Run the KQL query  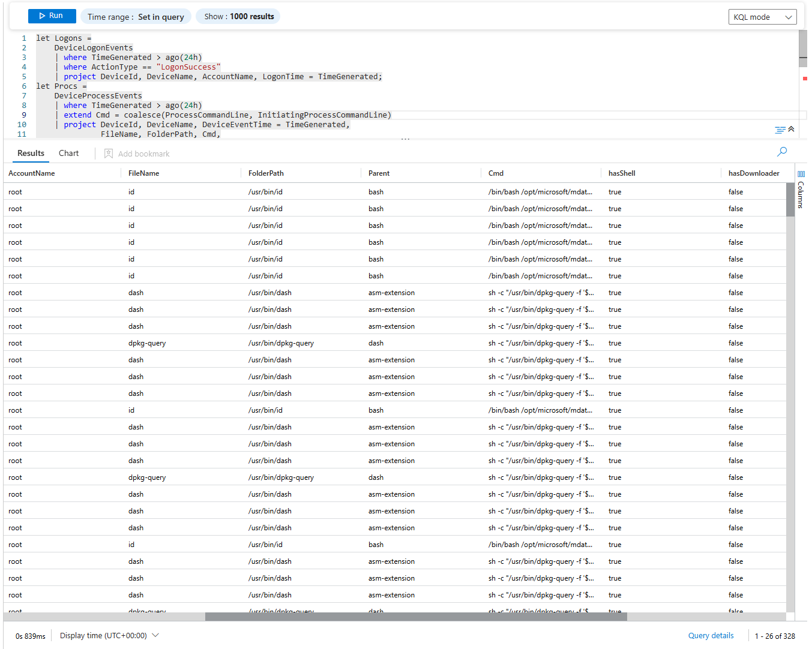[x=52, y=16]
